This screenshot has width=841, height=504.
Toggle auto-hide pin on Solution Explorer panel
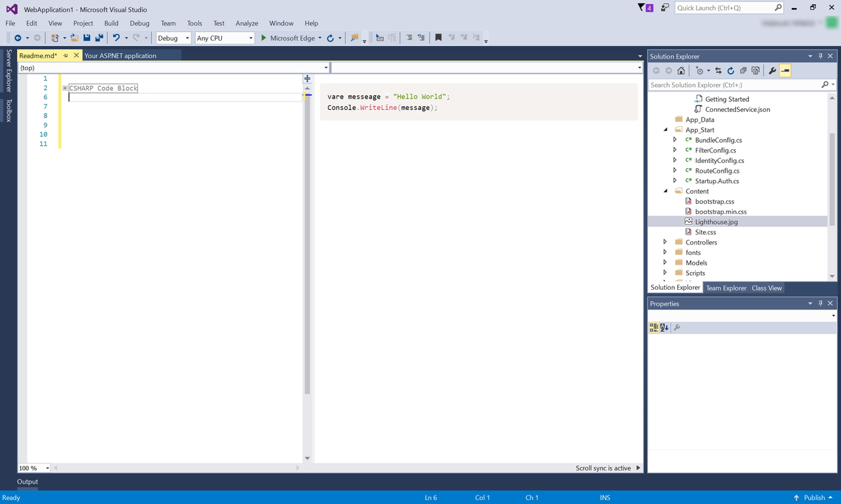coord(821,56)
